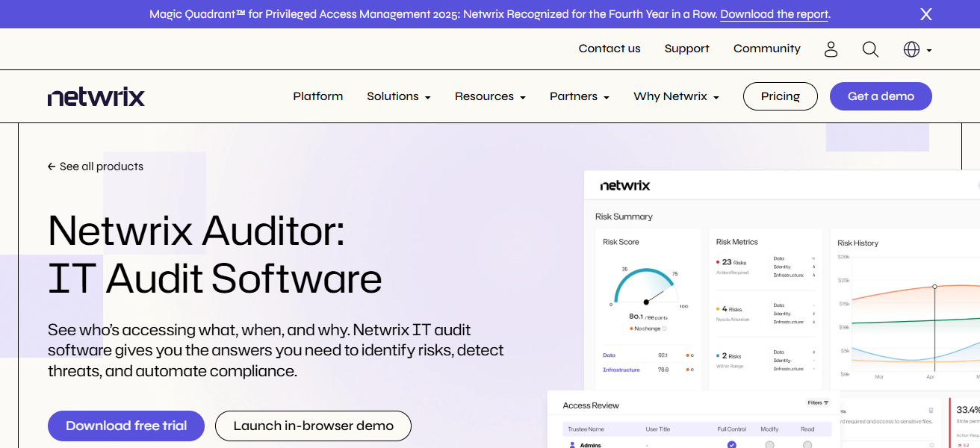Image resolution: width=980 pixels, height=448 pixels.
Task: Select the Platform menu item
Action: point(317,96)
